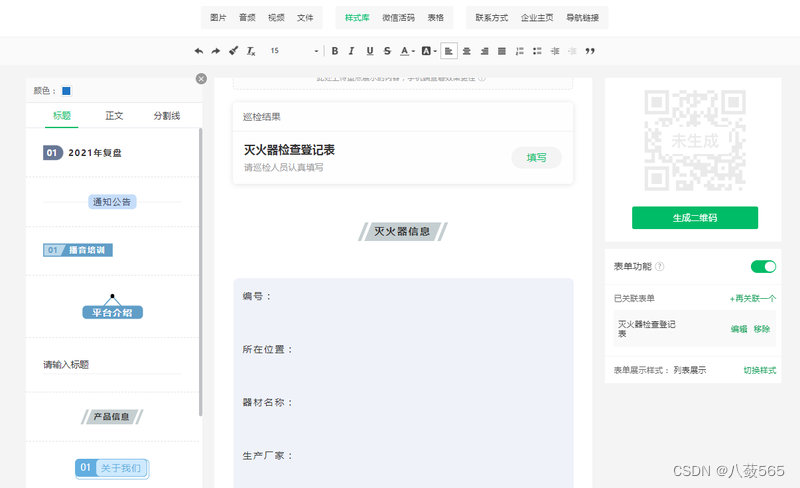Click the 器材名称： line
The width and height of the screenshot is (800, 488).
click(268, 403)
